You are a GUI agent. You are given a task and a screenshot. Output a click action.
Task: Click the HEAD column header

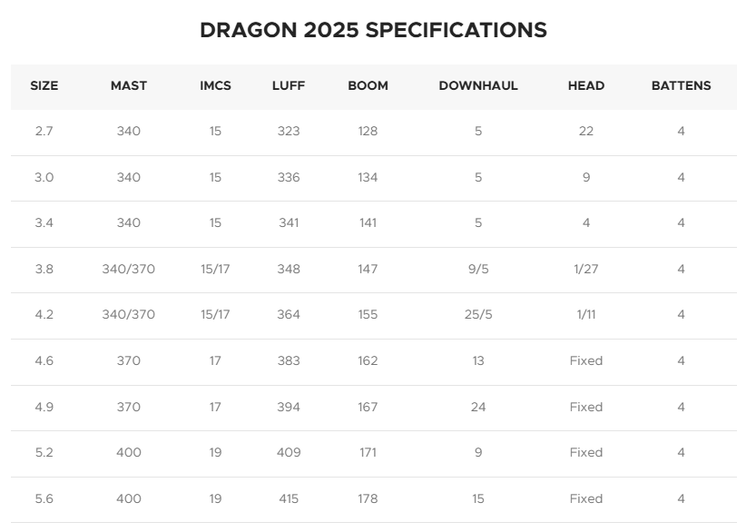click(585, 86)
